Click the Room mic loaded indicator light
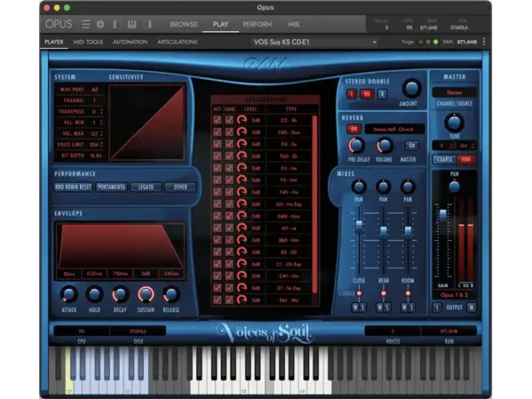Screen dimensions: 532x399 pos(408,293)
